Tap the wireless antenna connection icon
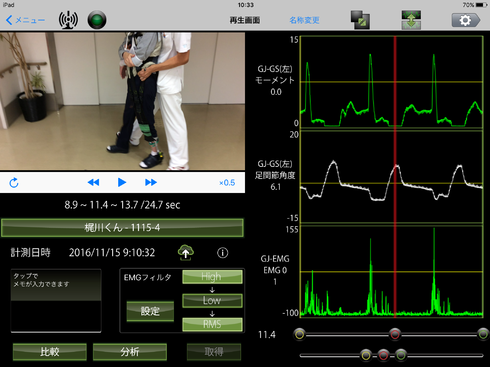490x367 pixels. click(68, 20)
